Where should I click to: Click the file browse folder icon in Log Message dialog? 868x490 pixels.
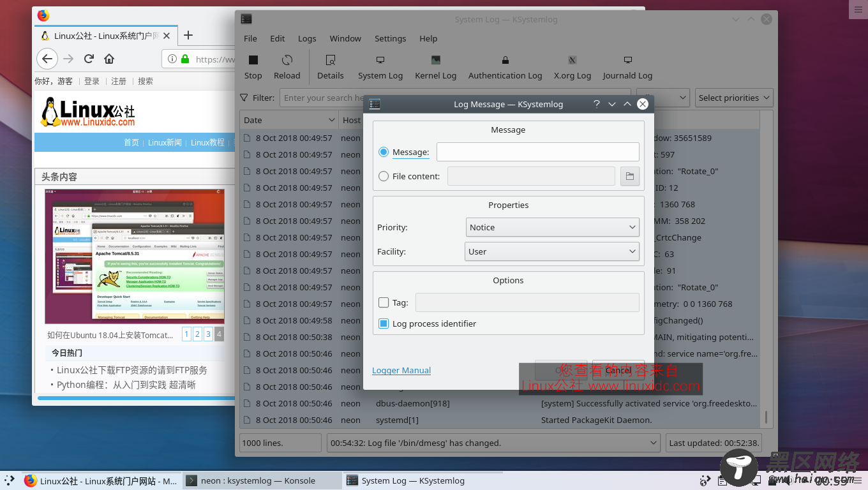[x=630, y=176]
